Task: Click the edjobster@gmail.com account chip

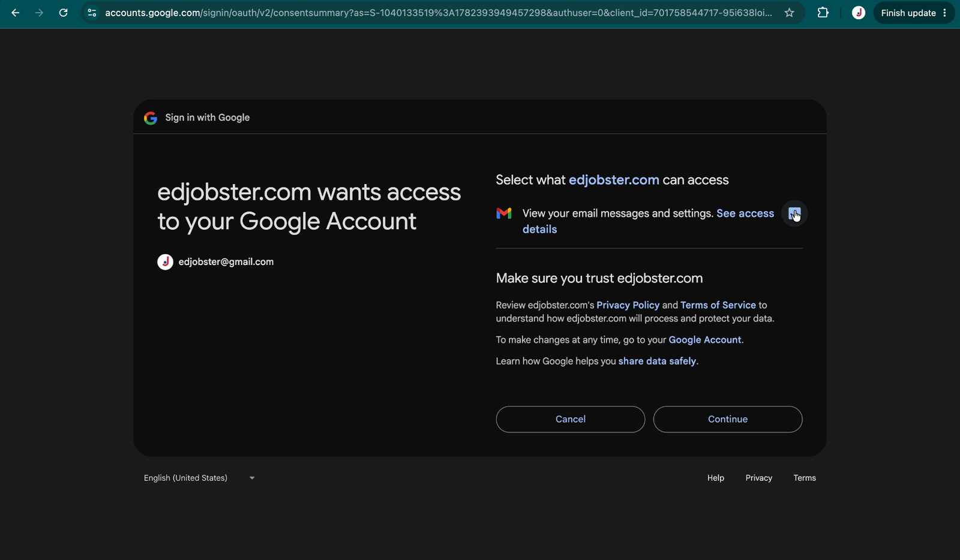Action: tap(215, 262)
